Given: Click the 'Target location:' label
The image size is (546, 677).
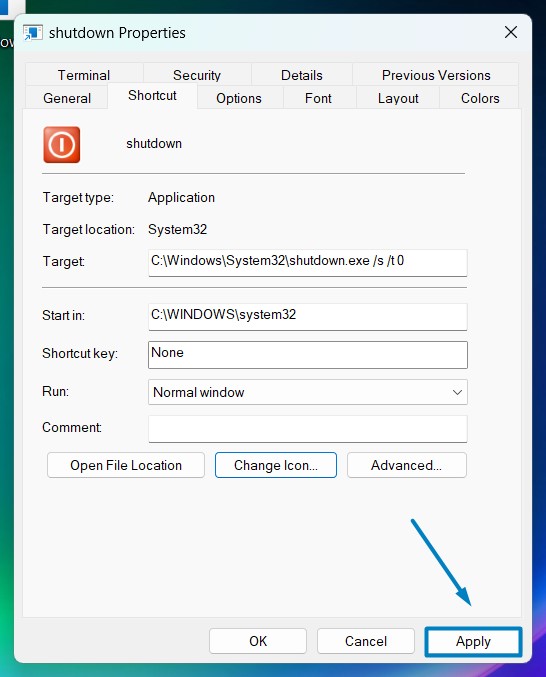Looking at the screenshot, I should coord(88,229).
